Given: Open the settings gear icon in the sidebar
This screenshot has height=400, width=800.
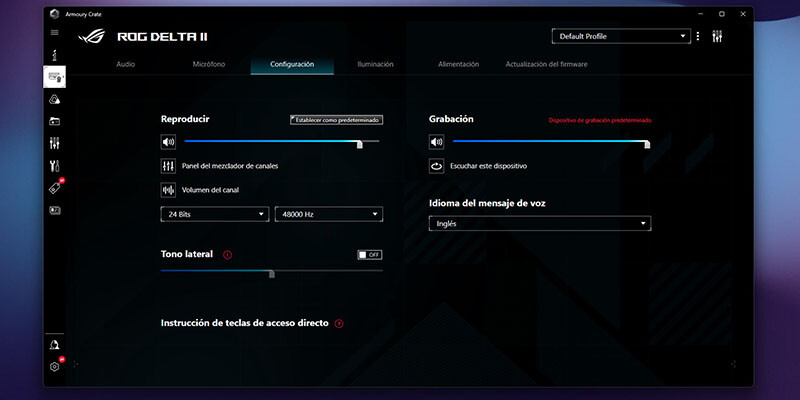Looking at the screenshot, I should 55,367.
